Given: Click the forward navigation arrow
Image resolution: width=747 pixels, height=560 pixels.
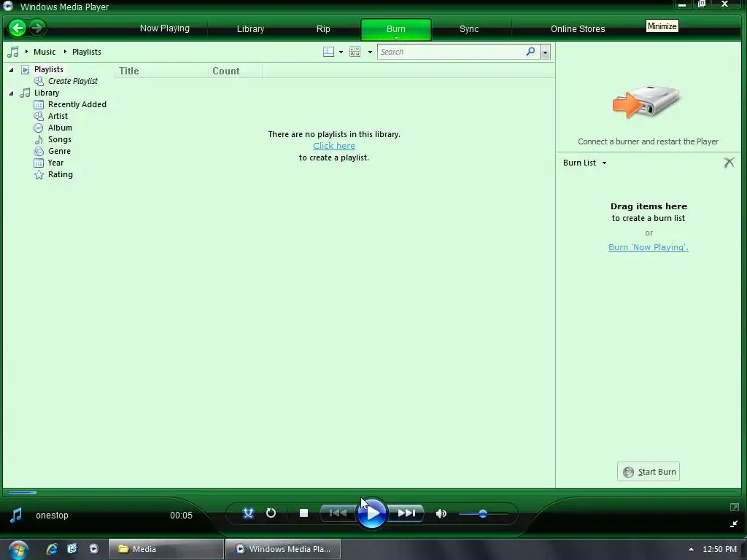Looking at the screenshot, I should point(36,28).
